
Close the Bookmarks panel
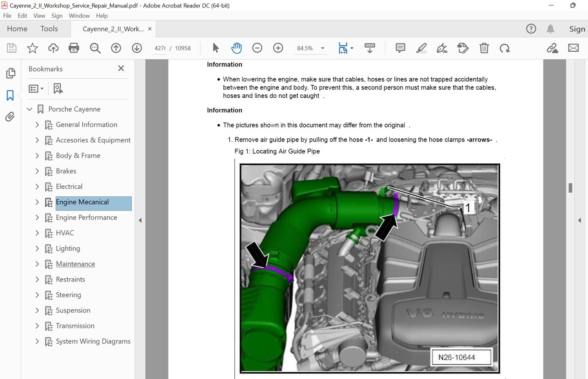[x=121, y=69]
